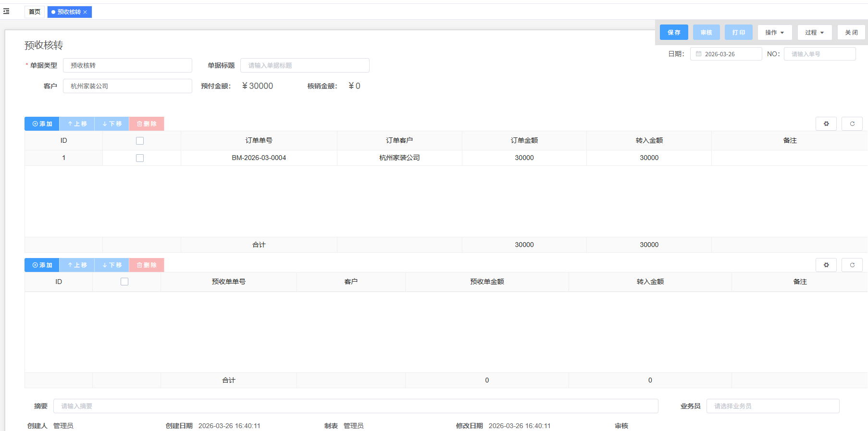Screen dimensions: 868x431
Task: Collapse the sidebar menu icon
Action: [6, 12]
